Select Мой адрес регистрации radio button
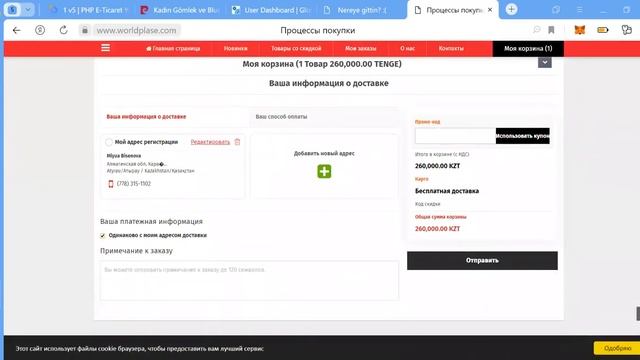This screenshot has width=640, height=360. [109, 142]
